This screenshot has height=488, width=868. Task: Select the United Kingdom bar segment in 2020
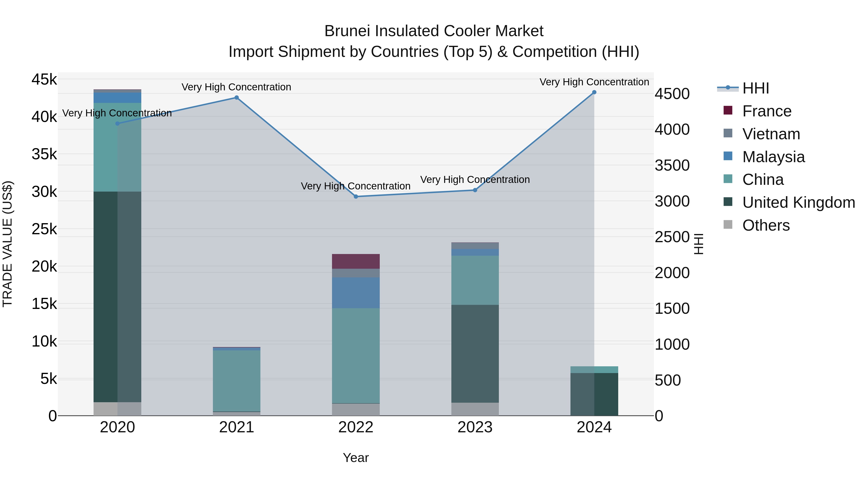coord(118,297)
